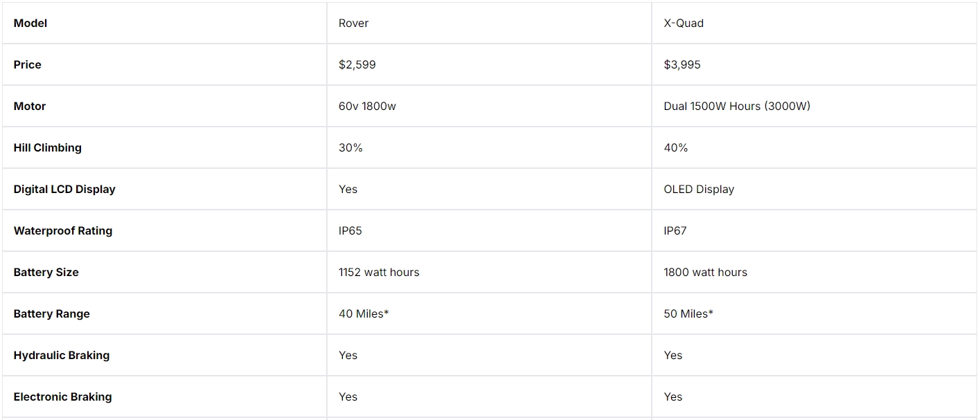Screen dimensions: 980x420
Task: Click the Dual 1500W Hours (3000W) cell
Action: (736, 106)
